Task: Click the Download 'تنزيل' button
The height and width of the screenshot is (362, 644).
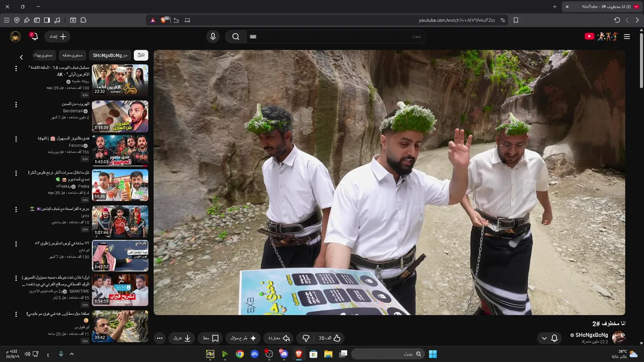Action: (x=182, y=338)
